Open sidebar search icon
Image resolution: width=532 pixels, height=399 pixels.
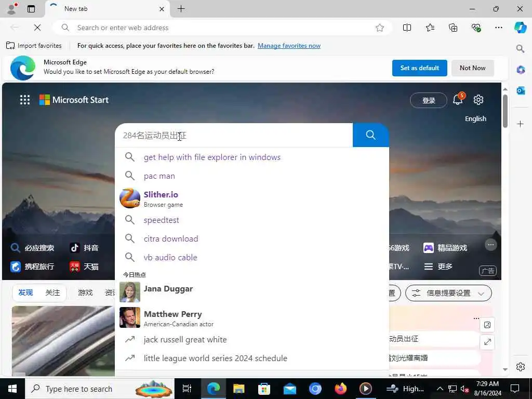pyautogui.click(x=520, y=48)
